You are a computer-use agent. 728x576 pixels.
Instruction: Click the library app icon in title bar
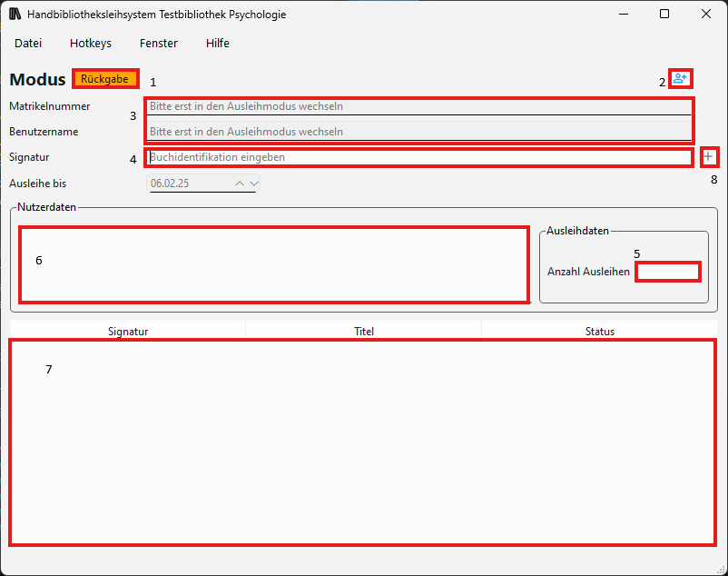pyautogui.click(x=15, y=15)
